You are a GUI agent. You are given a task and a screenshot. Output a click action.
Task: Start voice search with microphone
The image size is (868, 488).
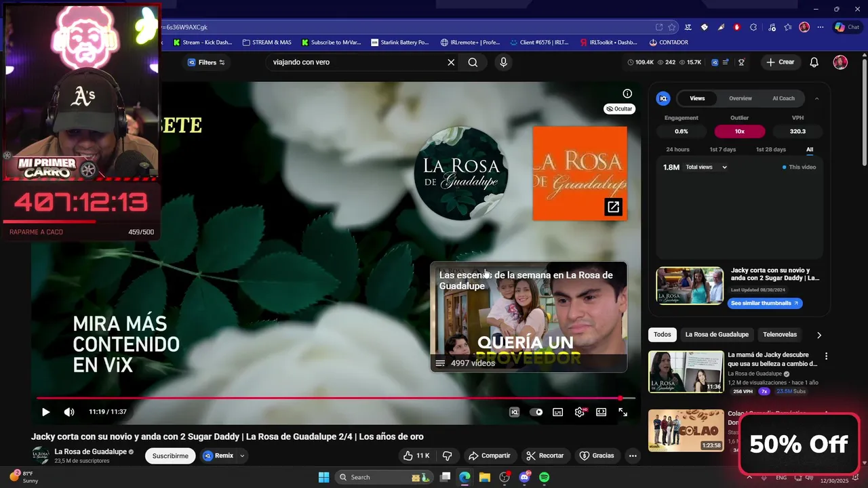503,62
